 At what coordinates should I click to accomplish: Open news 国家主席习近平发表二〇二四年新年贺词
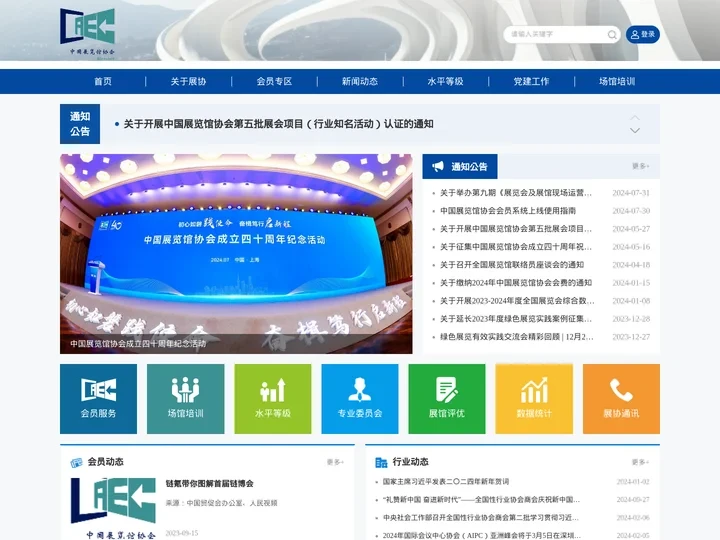tap(446, 482)
